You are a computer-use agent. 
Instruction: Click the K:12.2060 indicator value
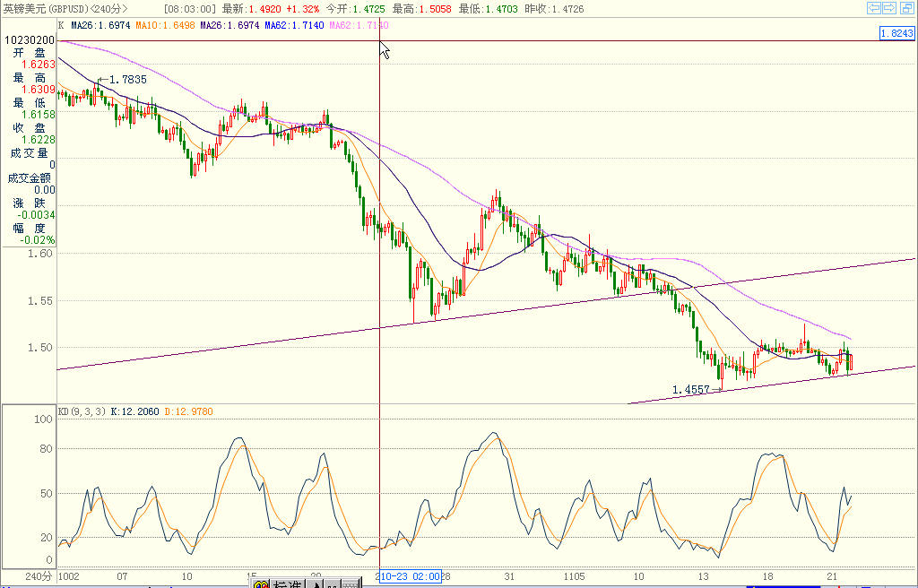click(134, 411)
